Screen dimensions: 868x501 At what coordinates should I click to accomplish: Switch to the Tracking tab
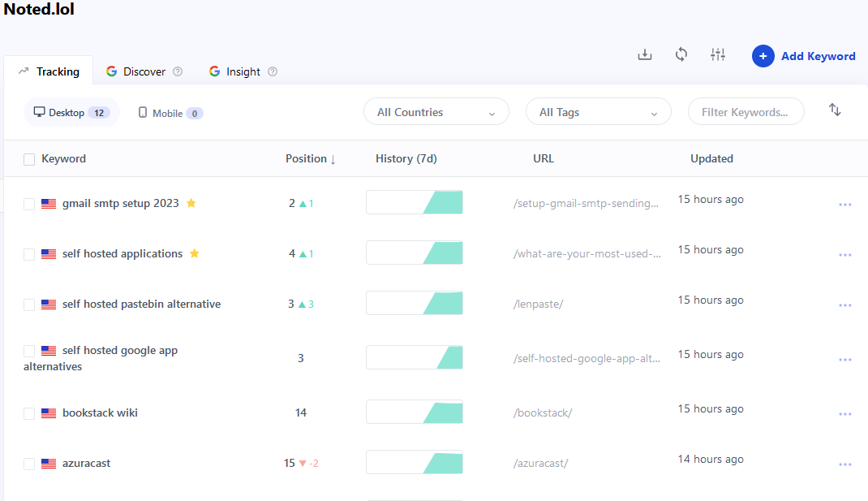[49, 71]
